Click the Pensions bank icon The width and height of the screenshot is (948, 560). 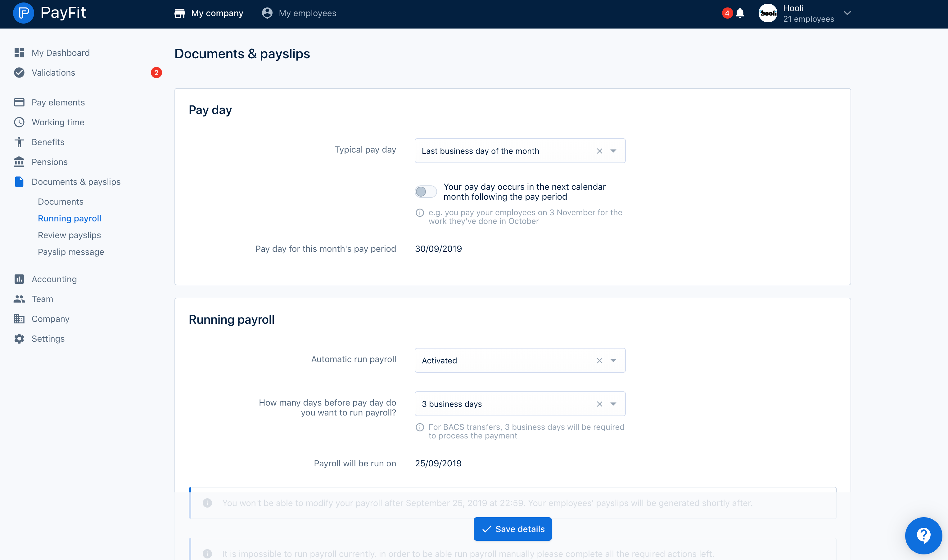19,162
